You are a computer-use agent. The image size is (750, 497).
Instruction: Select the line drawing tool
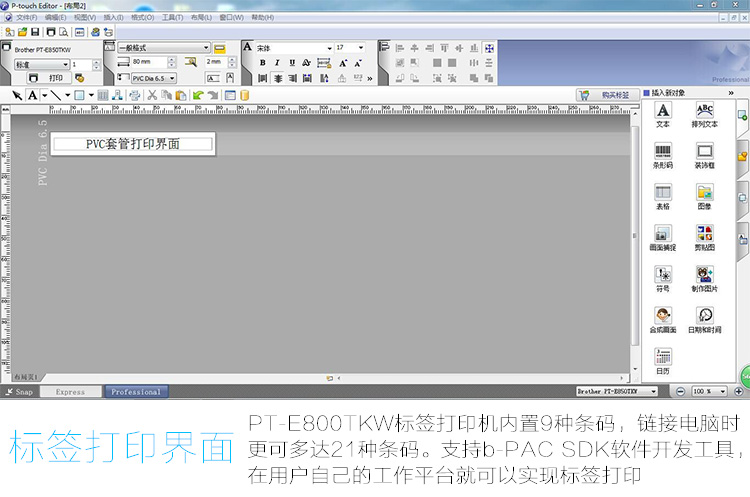[x=56, y=95]
